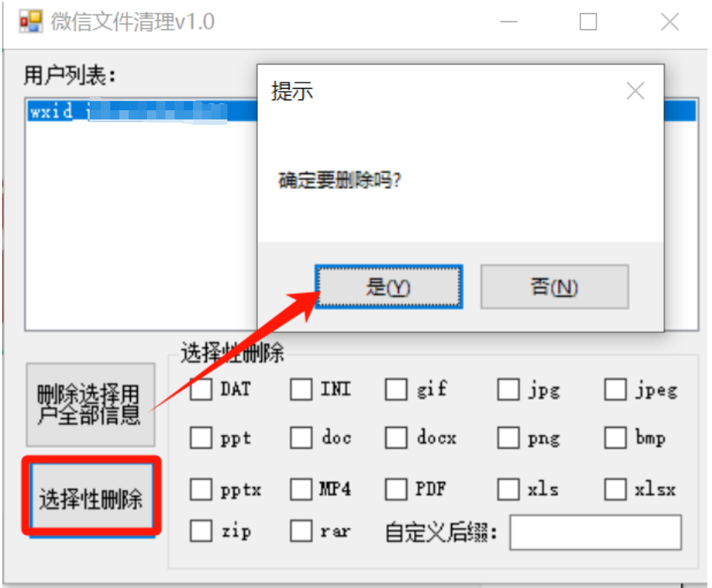Click the 选择性删除 button

point(91,498)
